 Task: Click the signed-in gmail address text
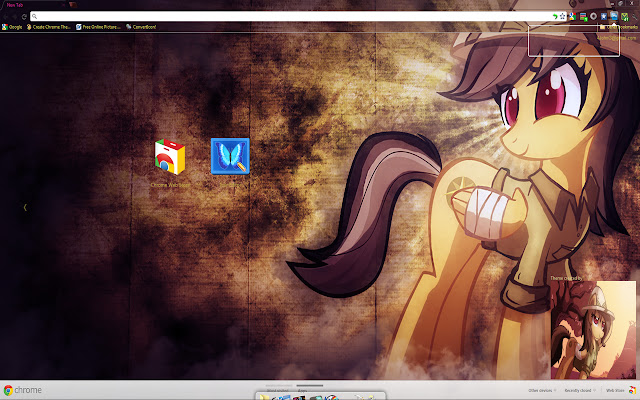pyautogui.click(x=616, y=38)
